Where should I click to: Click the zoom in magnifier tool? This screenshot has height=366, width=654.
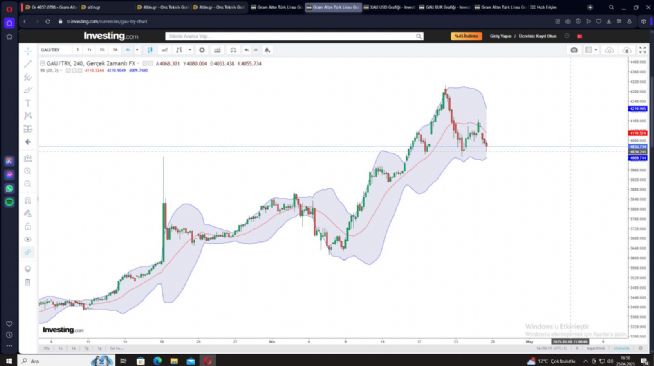(28, 171)
